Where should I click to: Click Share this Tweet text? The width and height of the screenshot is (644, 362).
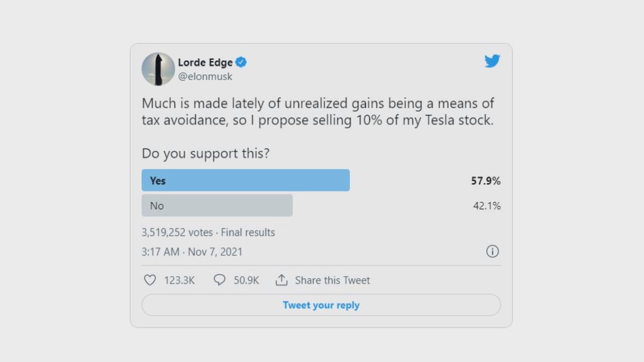click(x=332, y=280)
